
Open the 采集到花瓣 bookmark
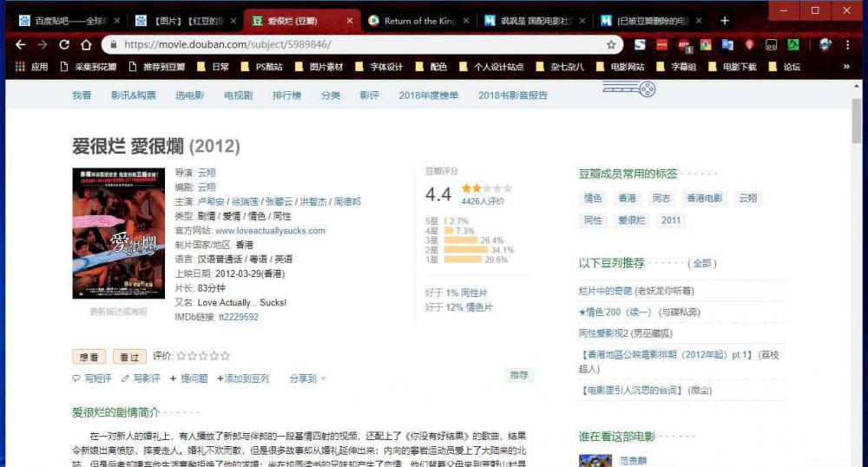click(x=89, y=66)
